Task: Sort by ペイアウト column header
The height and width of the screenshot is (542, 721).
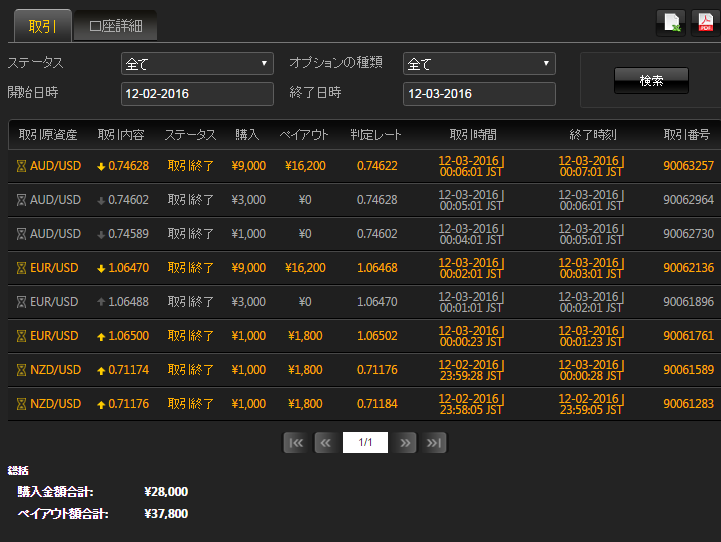Action: click(303, 135)
